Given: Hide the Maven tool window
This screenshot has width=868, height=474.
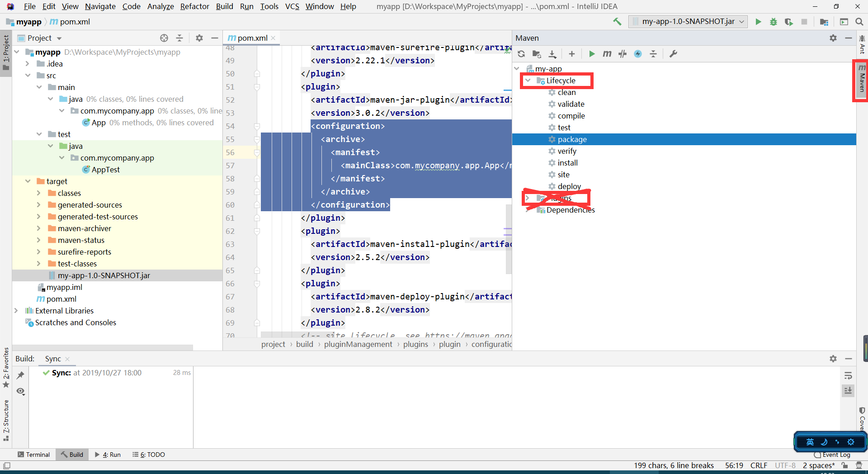Looking at the screenshot, I should (x=849, y=38).
